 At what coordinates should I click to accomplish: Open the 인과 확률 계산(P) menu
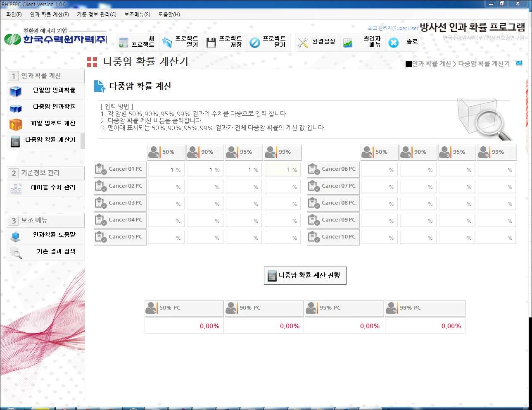pyautogui.click(x=49, y=14)
